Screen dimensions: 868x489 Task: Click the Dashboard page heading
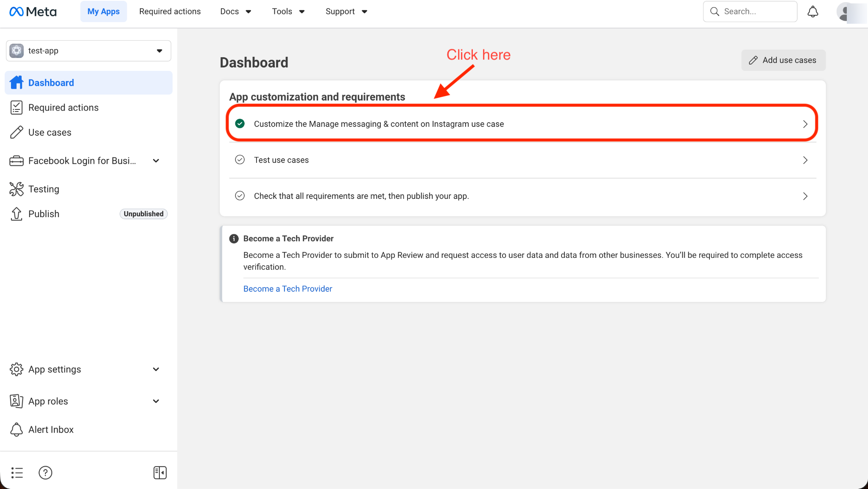(x=254, y=63)
